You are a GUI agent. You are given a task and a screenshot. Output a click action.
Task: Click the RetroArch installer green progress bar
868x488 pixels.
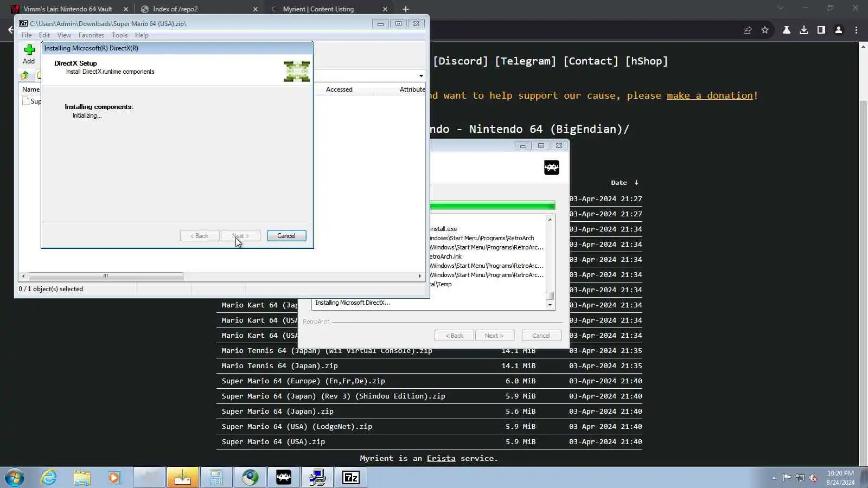[x=492, y=206]
